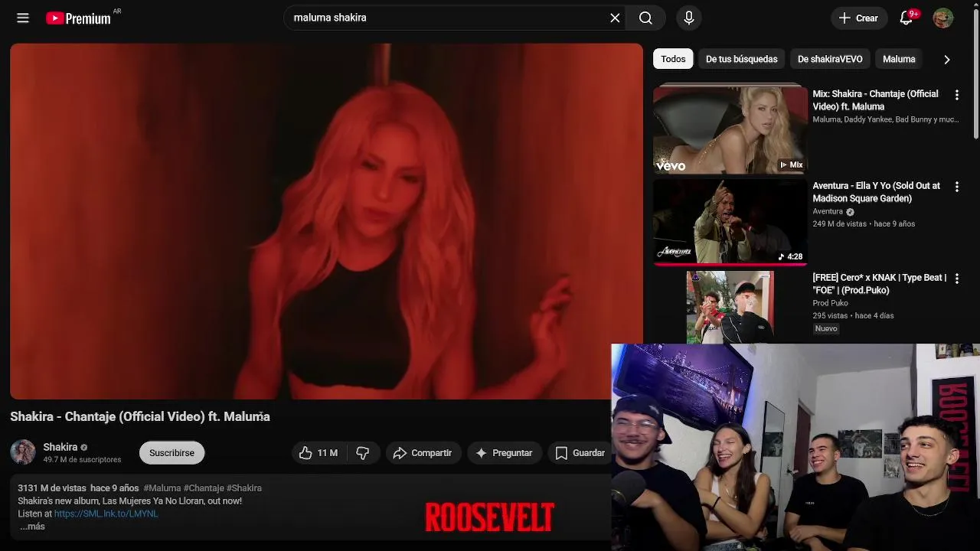Image resolution: width=980 pixels, height=551 pixels.
Task: Open Shakira channel avatar
Action: [23, 452]
